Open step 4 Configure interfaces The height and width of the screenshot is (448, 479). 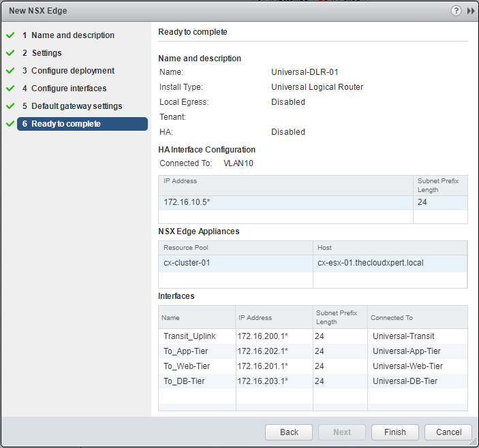point(68,89)
